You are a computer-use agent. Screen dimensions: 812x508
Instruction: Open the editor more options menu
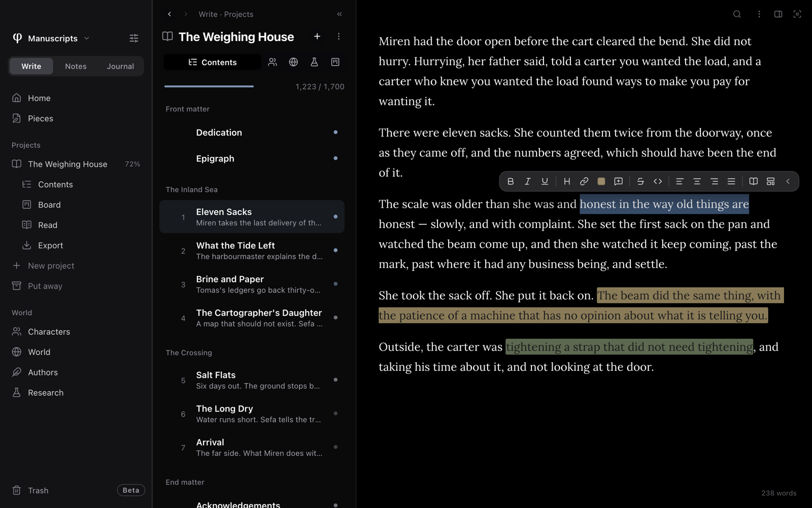(x=759, y=14)
